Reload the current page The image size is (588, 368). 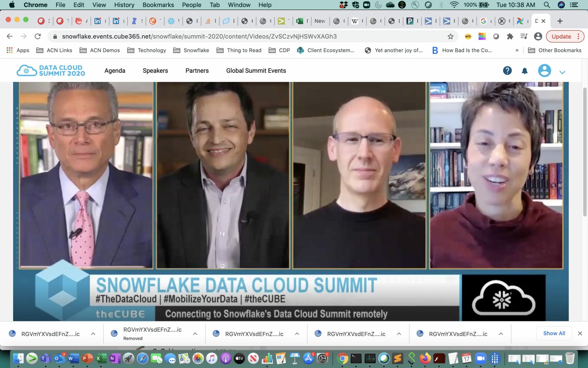[x=38, y=36]
